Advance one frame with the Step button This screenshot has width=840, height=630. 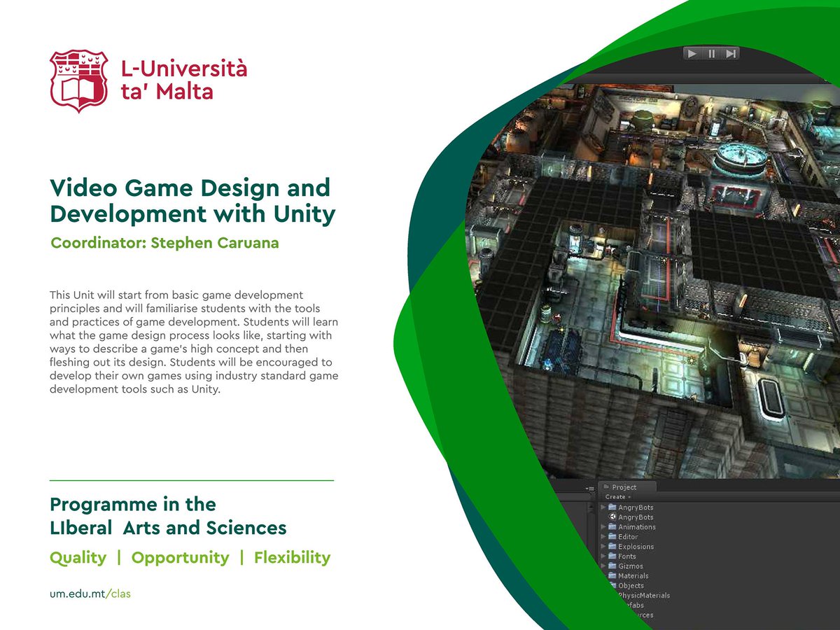[x=730, y=54]
